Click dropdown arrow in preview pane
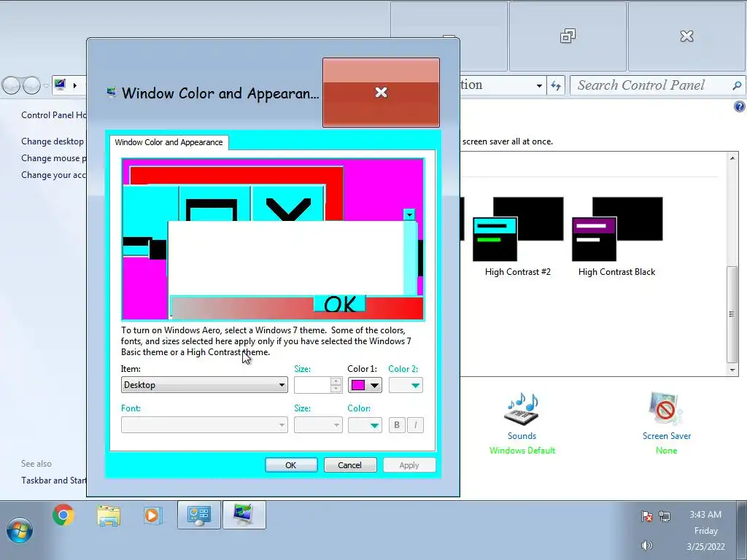 point(409,215)
